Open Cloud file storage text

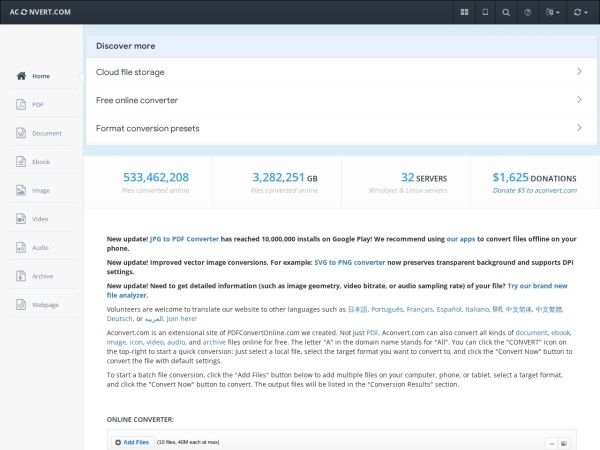[x=130, y=72]
